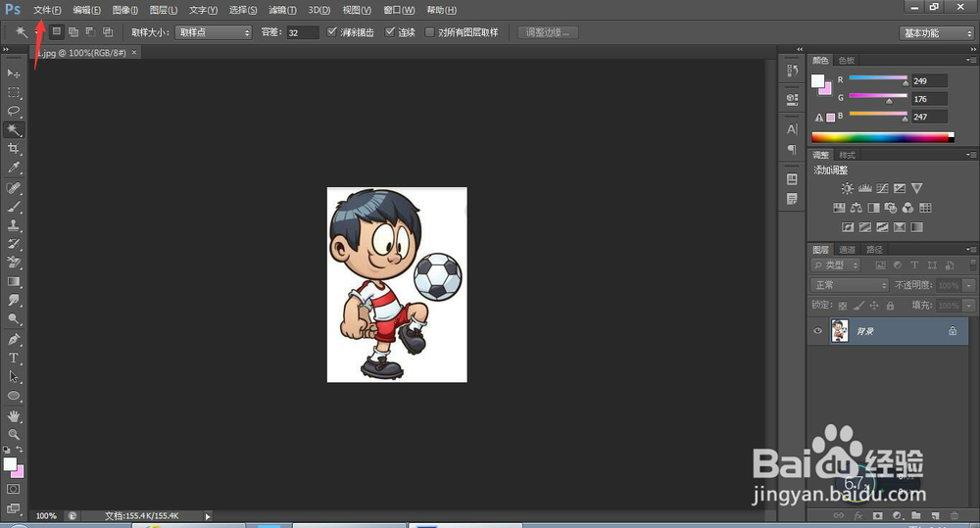This screenshot has width=980, height=528.
Task: Enable 对所有图层取样 checkbox
Action: pyautogui.click(x=429, y=32)
